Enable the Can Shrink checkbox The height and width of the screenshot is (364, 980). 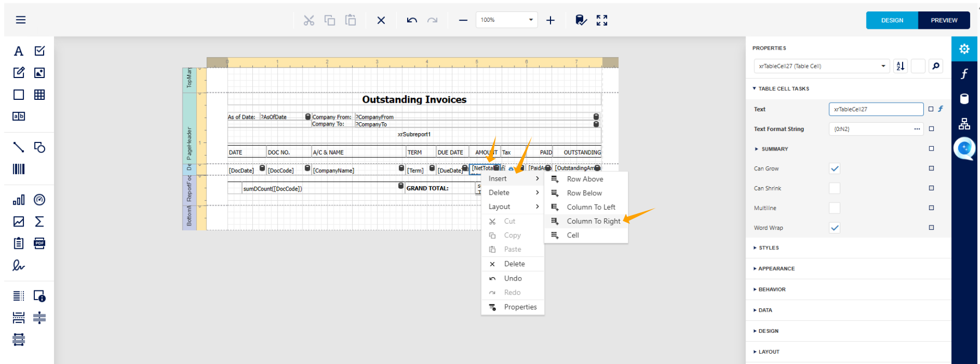click(834, 188)
